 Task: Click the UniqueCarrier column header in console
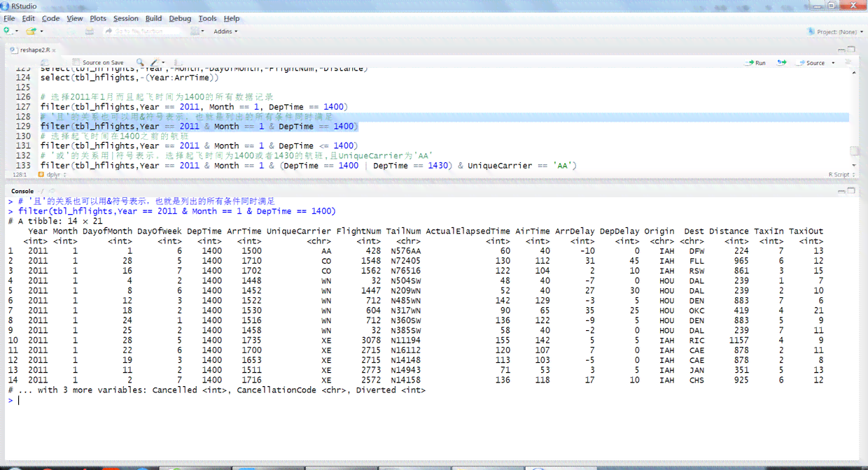299,231
